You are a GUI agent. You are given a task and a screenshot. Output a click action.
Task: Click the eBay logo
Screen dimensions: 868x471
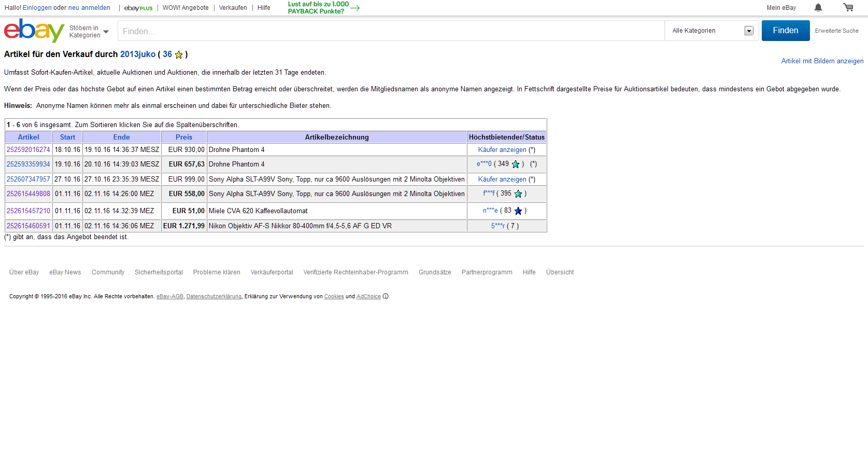pos(34,31)
